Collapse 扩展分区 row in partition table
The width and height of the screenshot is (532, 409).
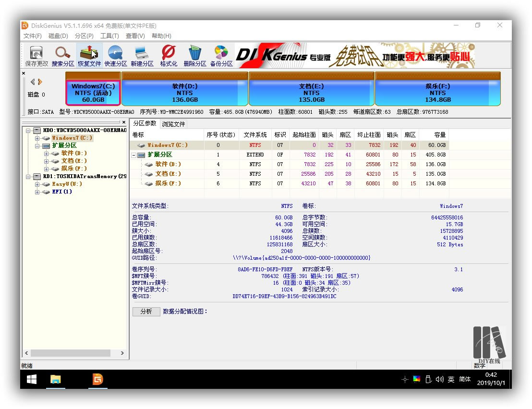point(134,156)
